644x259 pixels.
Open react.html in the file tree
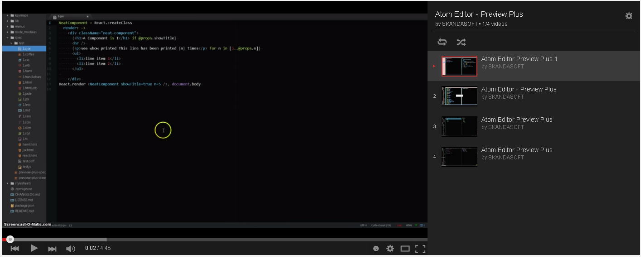click(27, 155)
